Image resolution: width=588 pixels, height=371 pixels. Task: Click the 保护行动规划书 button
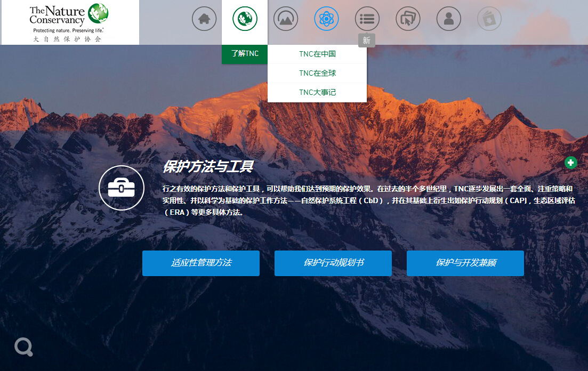(x=333, y=263)
